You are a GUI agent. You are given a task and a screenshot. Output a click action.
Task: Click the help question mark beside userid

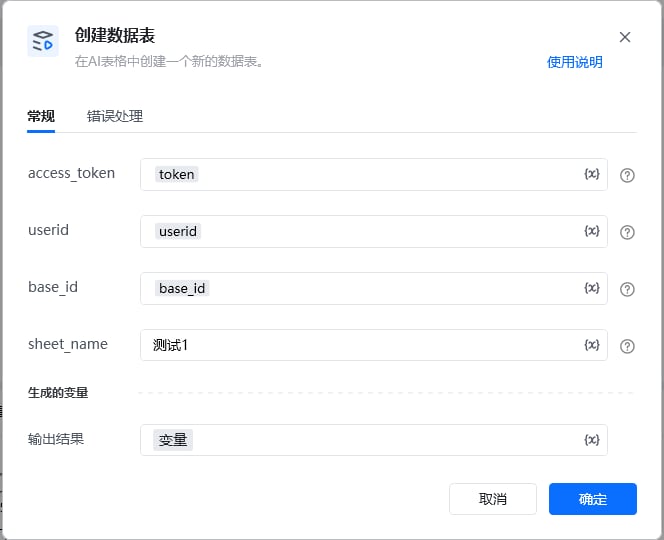pyautogui.click(x=627, y=232)
